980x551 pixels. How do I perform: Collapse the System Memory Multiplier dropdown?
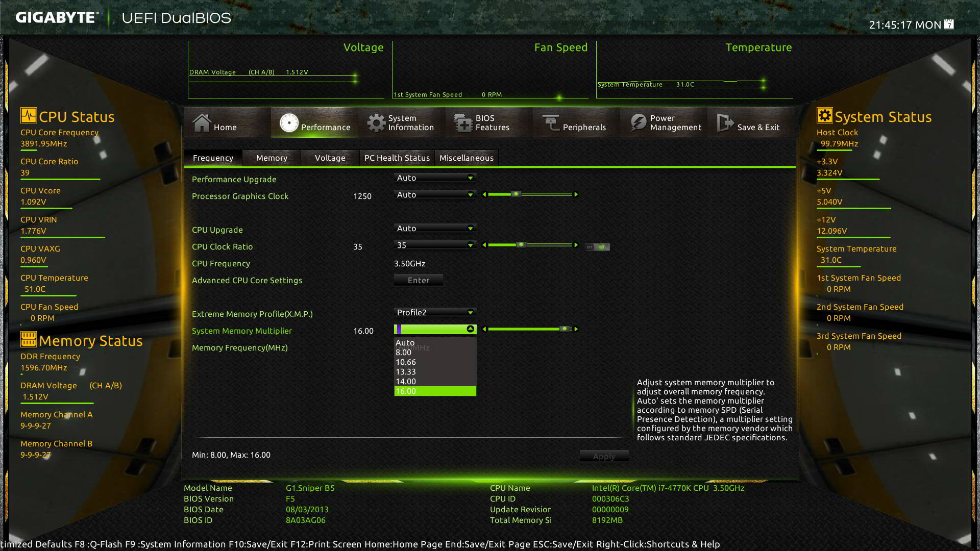470,329
